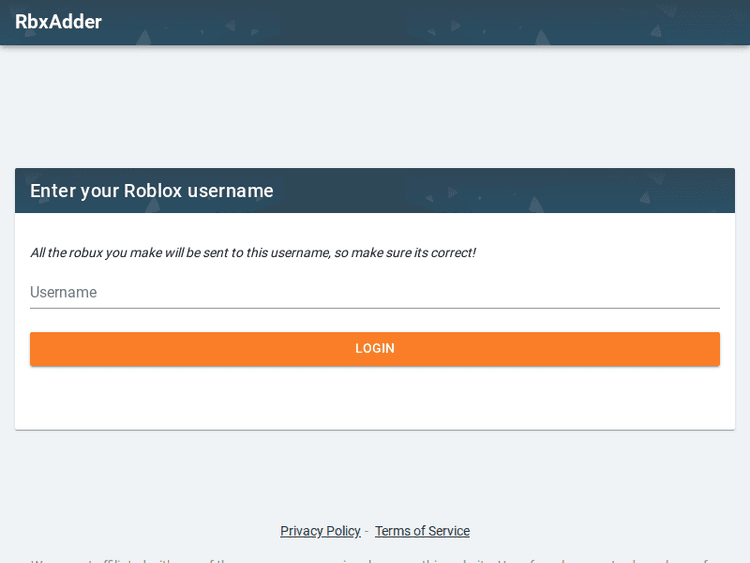Click the RbxAdder brand logo

point(58,21)
